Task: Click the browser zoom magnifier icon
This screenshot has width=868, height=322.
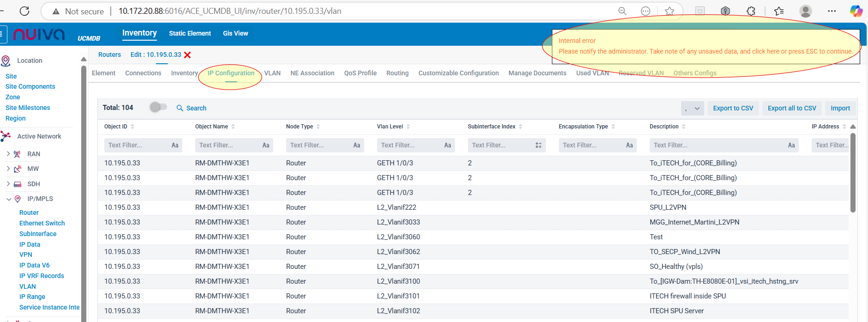Action: click(622, 11)
